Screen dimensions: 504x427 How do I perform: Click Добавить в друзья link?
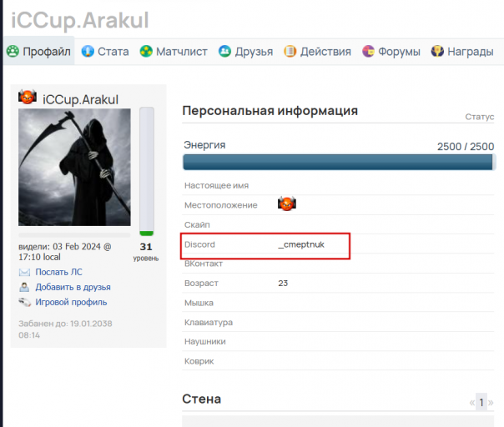coord(73,287)
